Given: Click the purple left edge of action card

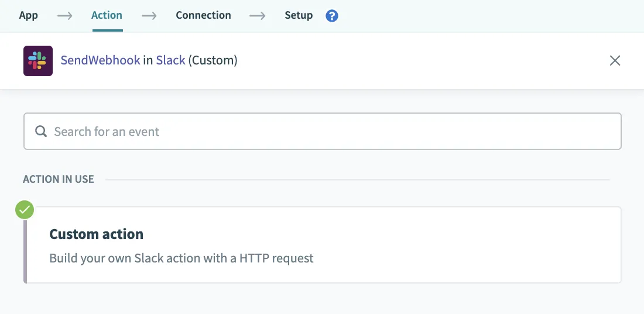Looking at the screenshot, I should (25, 245).
